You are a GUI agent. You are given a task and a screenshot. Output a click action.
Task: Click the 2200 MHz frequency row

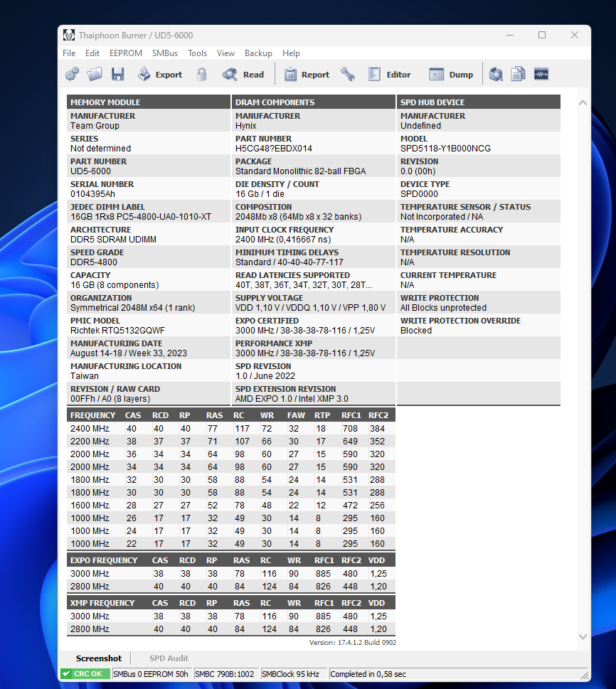click(x=231, y=441)
